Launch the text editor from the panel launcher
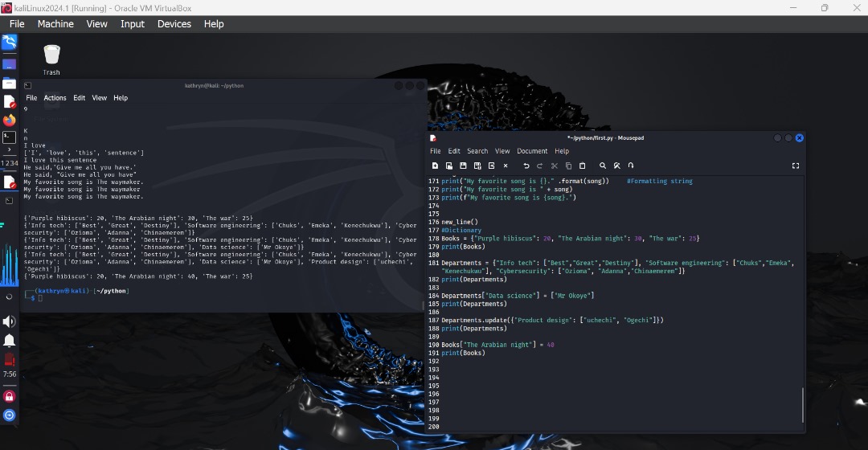This screenshot has height=450, width=868. (10, 102)
